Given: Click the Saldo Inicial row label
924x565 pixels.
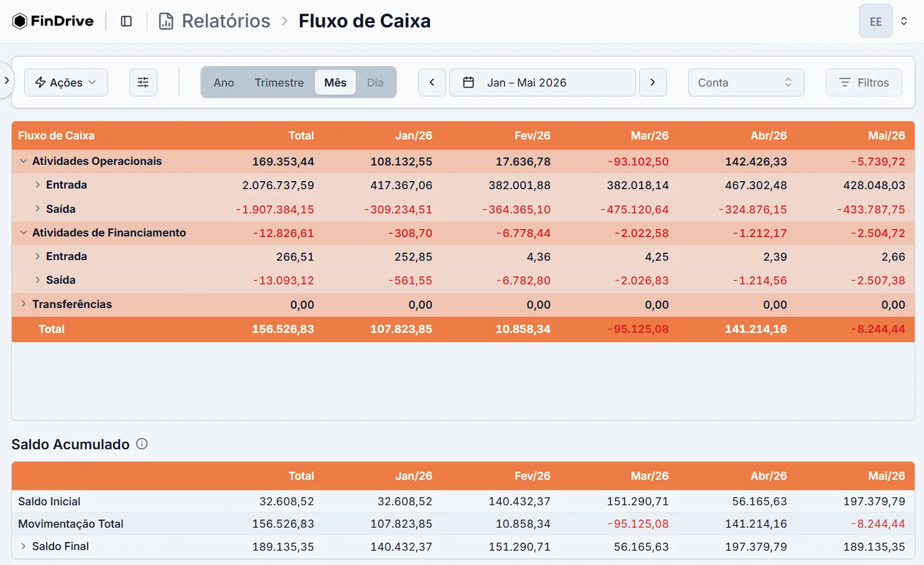Looking at the screenshot, I should point(49,502).
